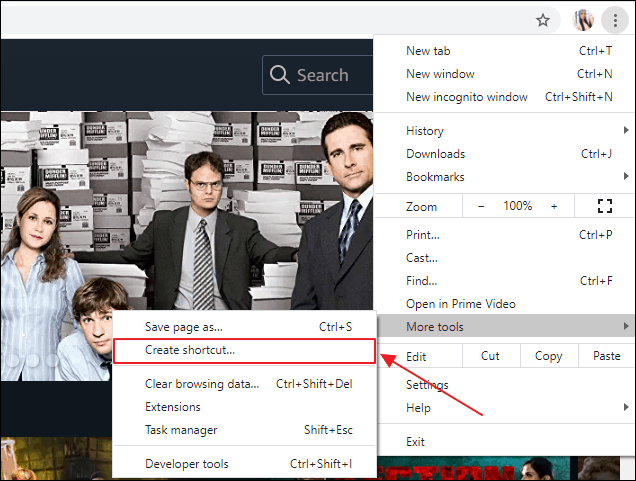
Task: Open the profile avatar menu
Action: click(583, 20)
